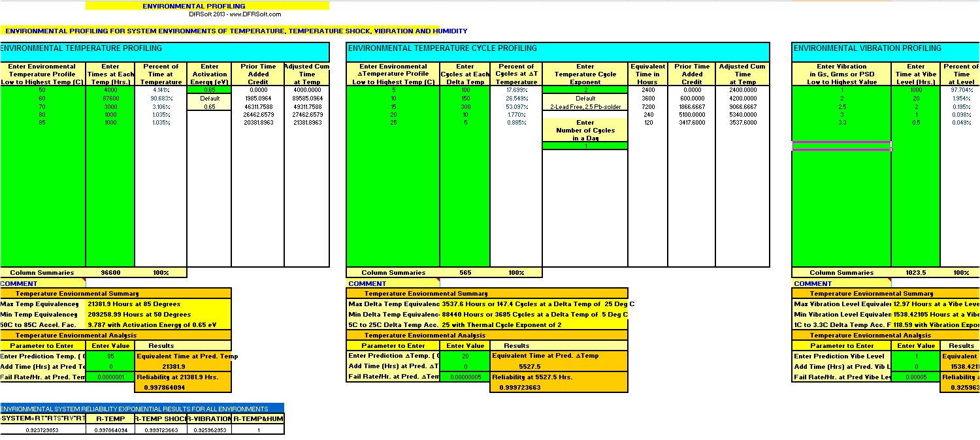980x440 pixels.
Task: Click the 90.683% percent of time cell
Action: pyautogui.click(x=161, y=98)
